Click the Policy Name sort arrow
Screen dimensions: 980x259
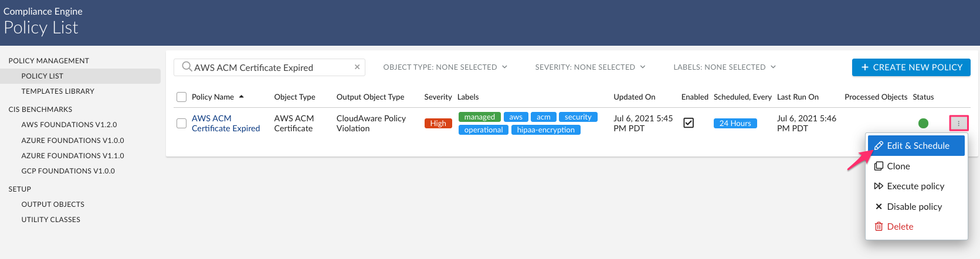coord(242,97)
